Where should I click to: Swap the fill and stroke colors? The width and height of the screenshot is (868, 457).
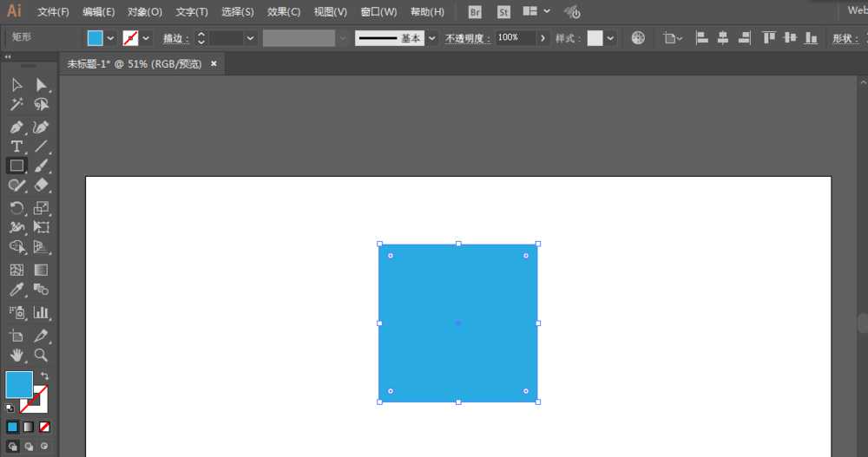pos(44,376)
